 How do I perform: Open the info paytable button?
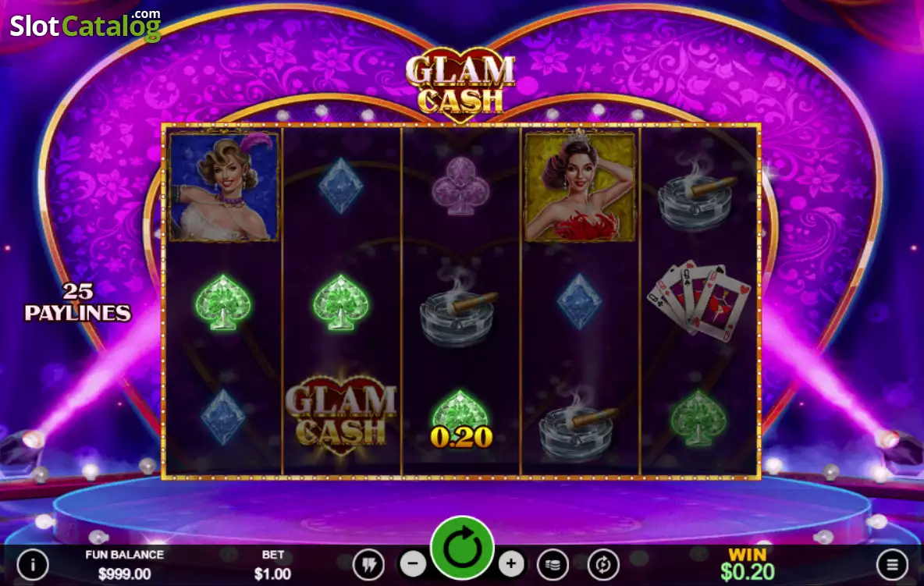coord(33,565)
